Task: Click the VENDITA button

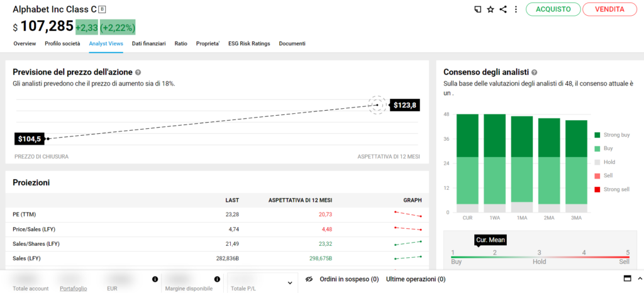Action: 609,9
